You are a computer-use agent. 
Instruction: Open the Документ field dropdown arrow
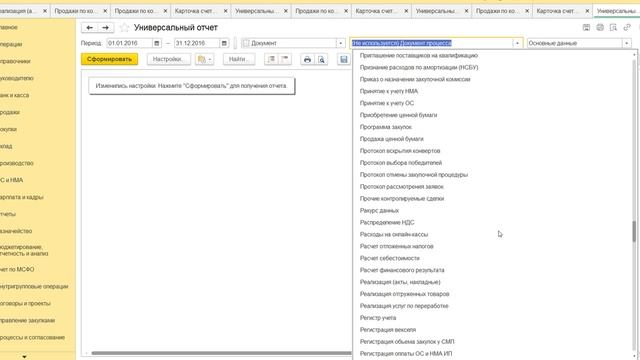click(340, 43)
